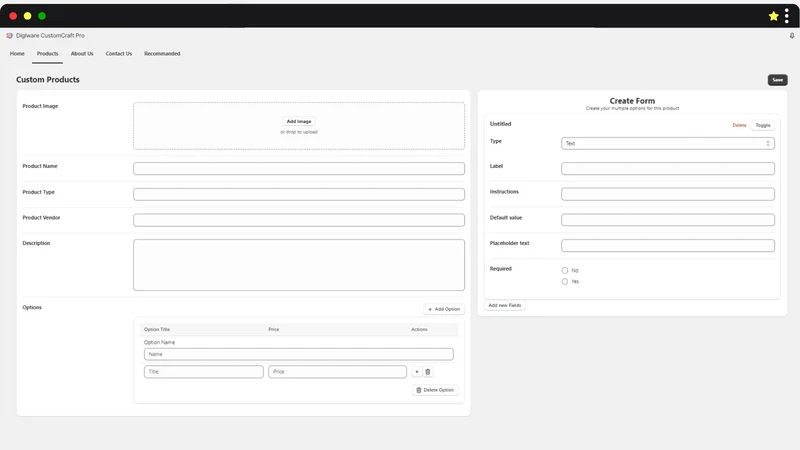The width and height of the screenshot is (800, 450).
Task: Click the product image drop upload area
Action: coord(298,126)
